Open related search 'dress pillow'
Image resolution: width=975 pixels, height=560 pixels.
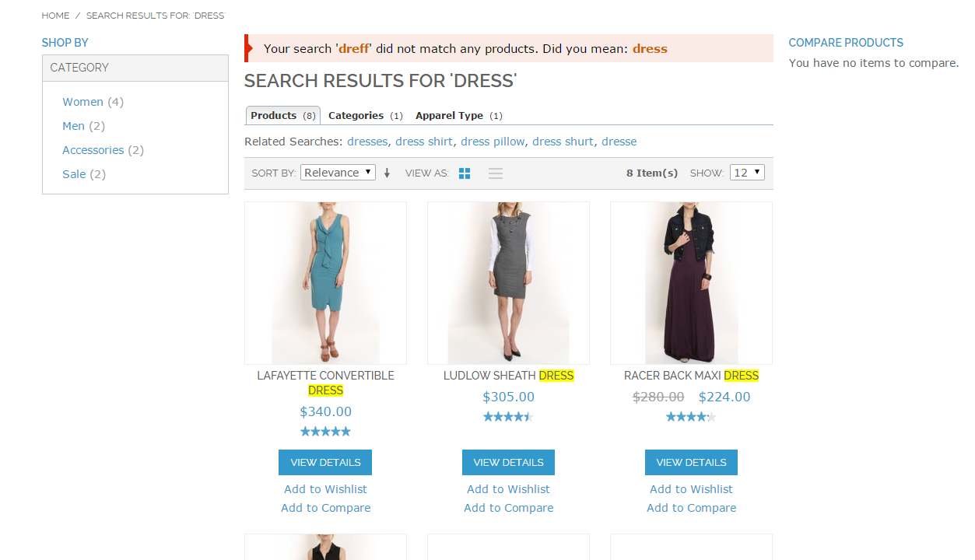point(493,142)
